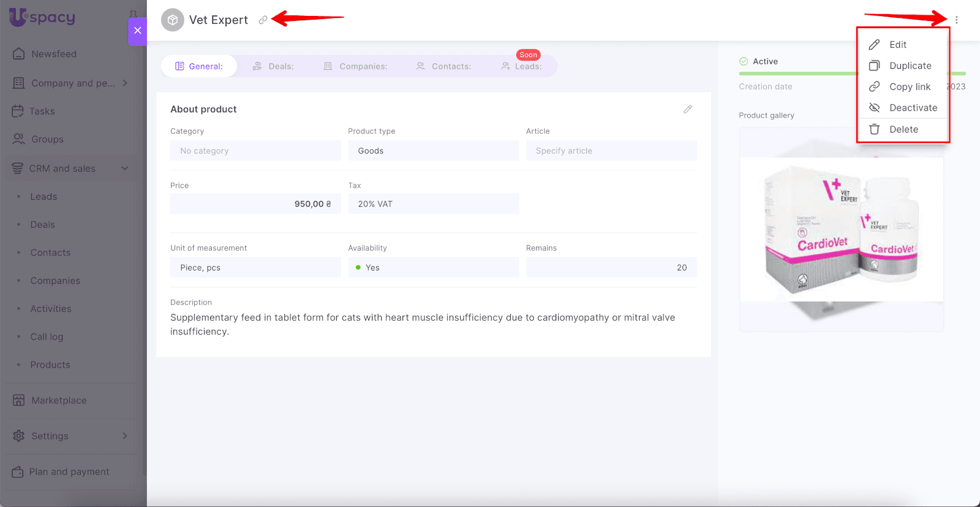
Task: Open Newsfeed from the sidebar
Action: pyautogui.click(x=54, y=54)
